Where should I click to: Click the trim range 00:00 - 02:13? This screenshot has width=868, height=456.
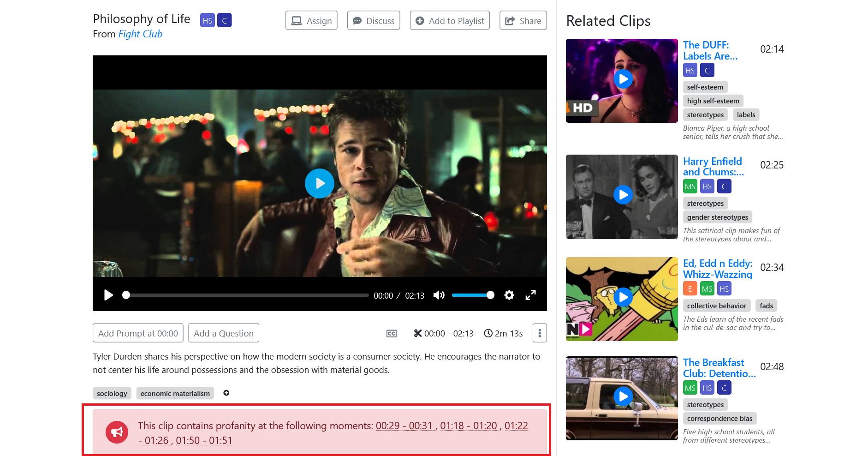pos(444,333)
